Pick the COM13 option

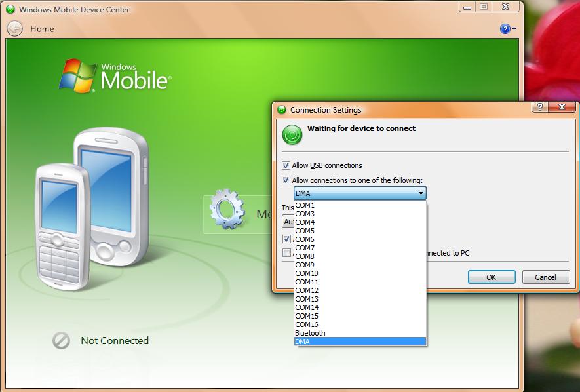360,299
